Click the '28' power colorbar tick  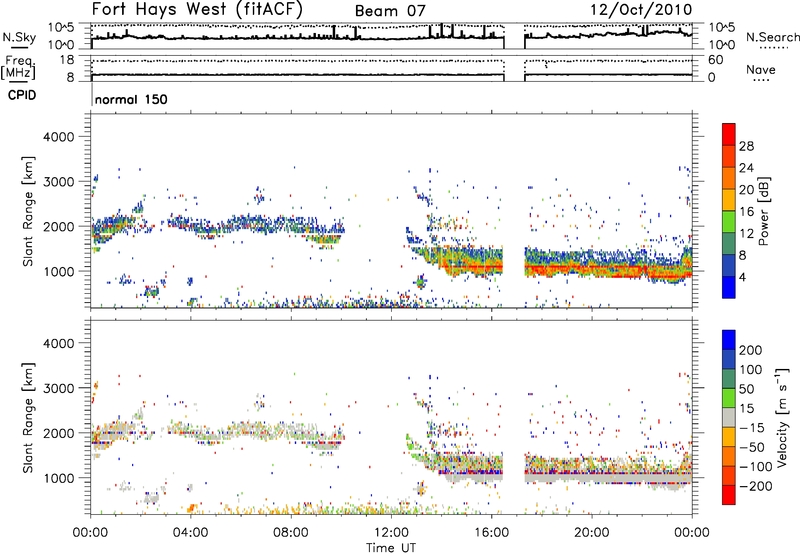tap(746, 146)
